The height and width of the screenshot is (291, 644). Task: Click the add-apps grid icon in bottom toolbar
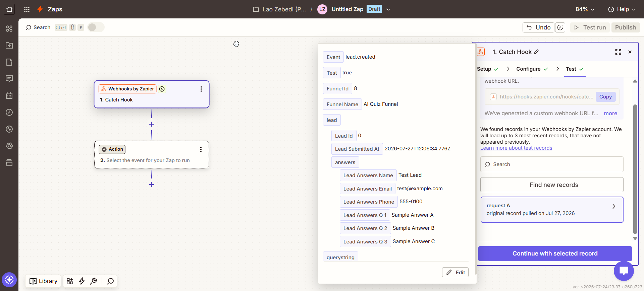tap(70, 281)
